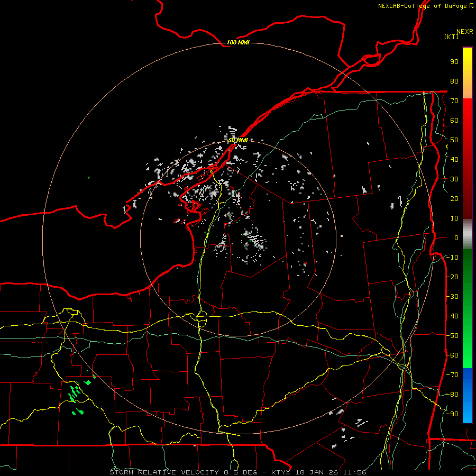
Task: Click the NEXR label above the color scale
Action: (465, 32)
